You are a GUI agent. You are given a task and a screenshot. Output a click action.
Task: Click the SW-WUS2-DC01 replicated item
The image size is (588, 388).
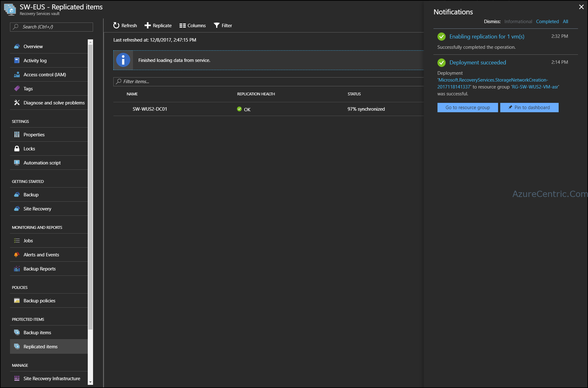tap(150, 109)
